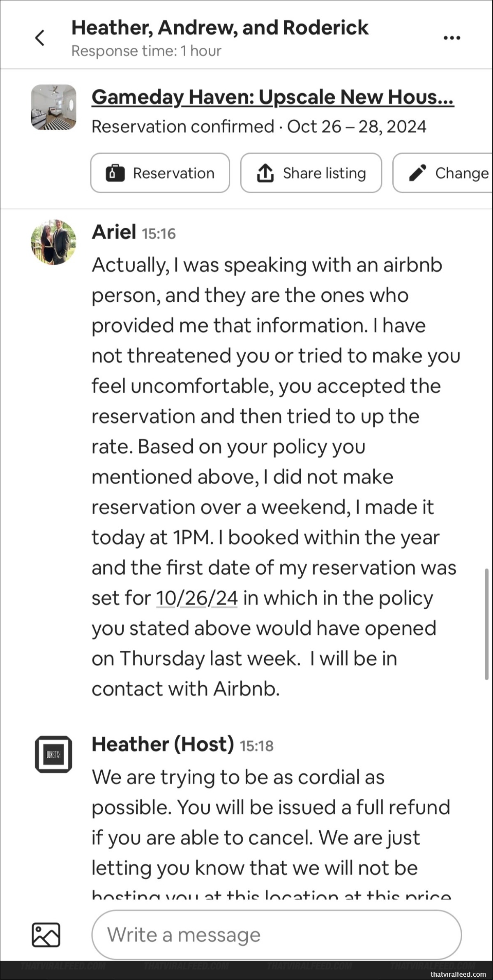Click the suitcase icon in Reservation button
This screenshot has height=980, width=493.
pyautogui.click(x=115, y=173)
